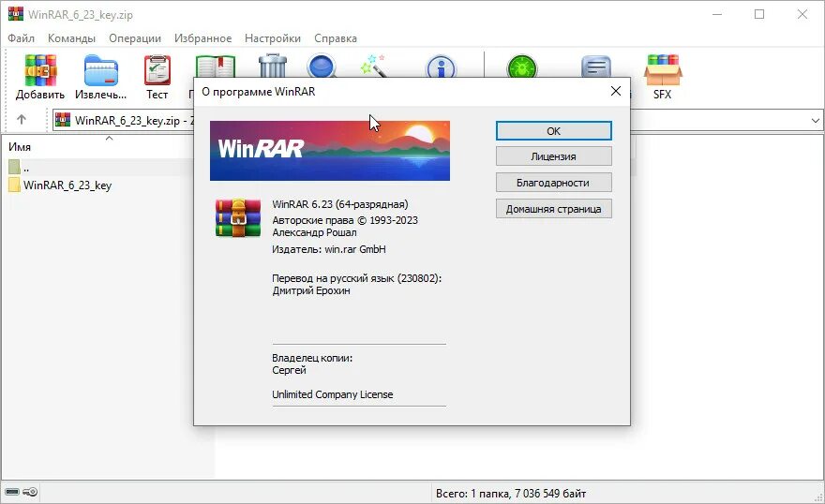Open the Операции menu
The height and width of the screenshot is (504, 825).
tap(135, 38)
